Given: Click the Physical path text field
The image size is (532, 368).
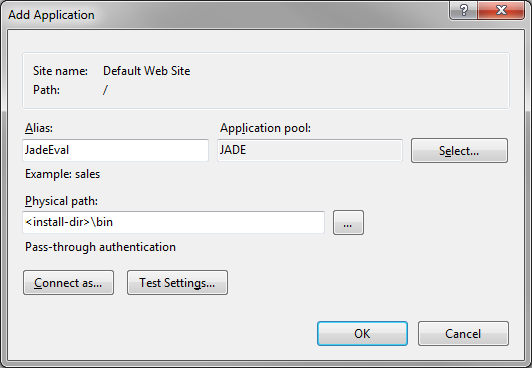Looking at the screenshot, I should click(x=173, y=222).
